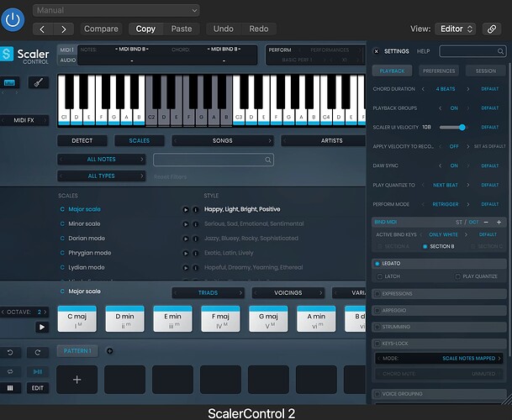Click the link chain icon at top right
Viewport: 512px width, 420px height.
coord(492,29)
